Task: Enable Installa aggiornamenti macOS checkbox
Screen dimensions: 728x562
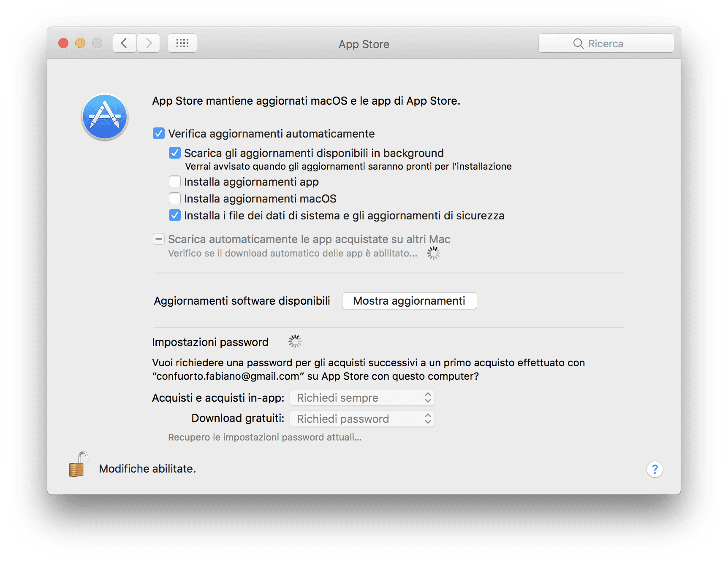Action: 175,199
